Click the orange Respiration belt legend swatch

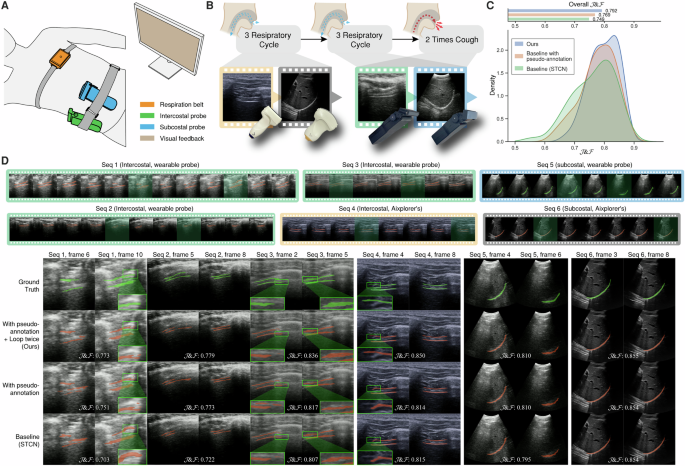pos(147,104)
